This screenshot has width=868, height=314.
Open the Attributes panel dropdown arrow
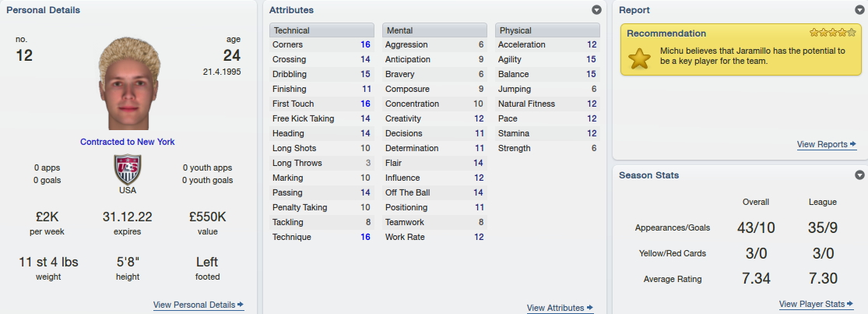click(596, 10)
